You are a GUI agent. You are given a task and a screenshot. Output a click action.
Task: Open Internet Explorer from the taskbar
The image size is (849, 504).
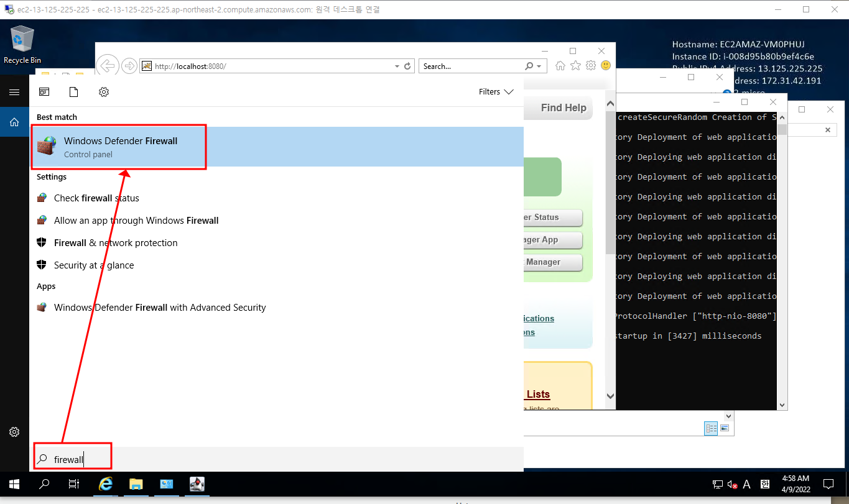point(106,484)
